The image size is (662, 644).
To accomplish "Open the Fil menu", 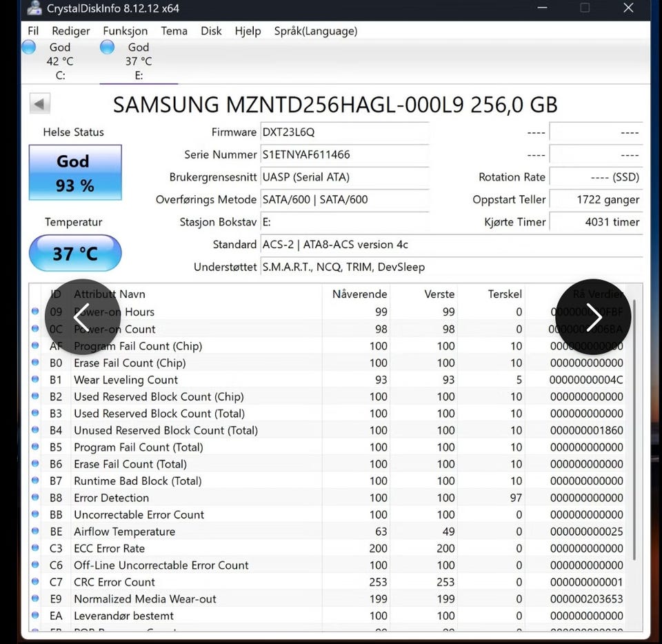I will pyautogui.click(x=33, y=31).
